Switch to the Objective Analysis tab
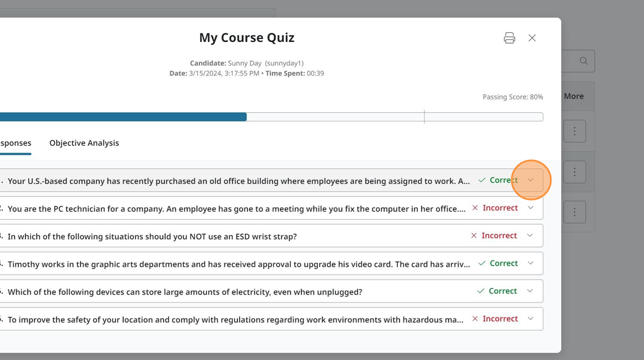644x360 pixels. (84, 143)
